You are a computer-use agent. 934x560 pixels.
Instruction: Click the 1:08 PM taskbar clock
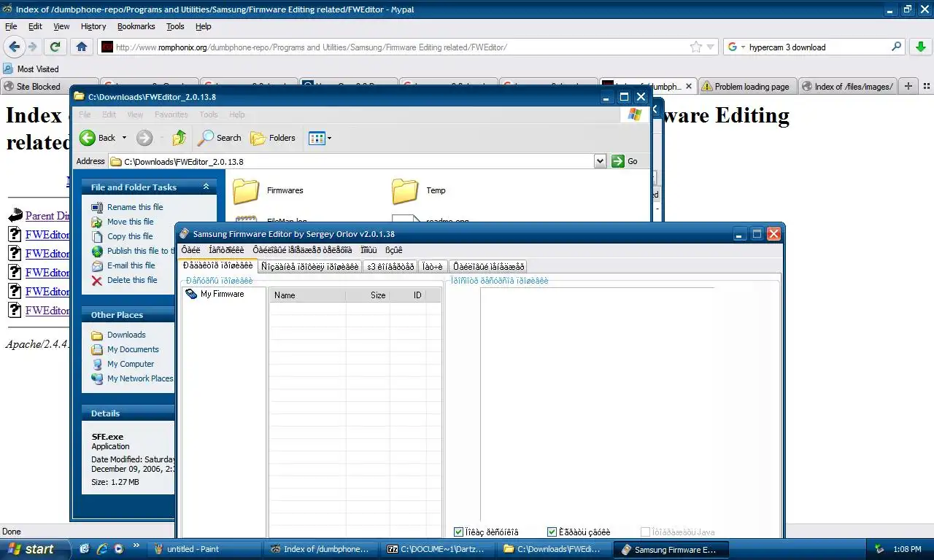pyautogui.click(x=907, y=549)
